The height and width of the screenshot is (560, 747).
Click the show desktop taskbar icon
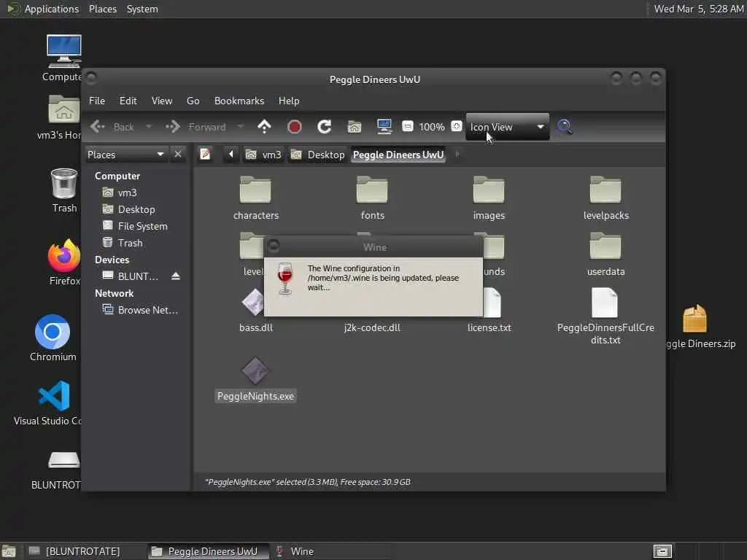coord(9,552)
